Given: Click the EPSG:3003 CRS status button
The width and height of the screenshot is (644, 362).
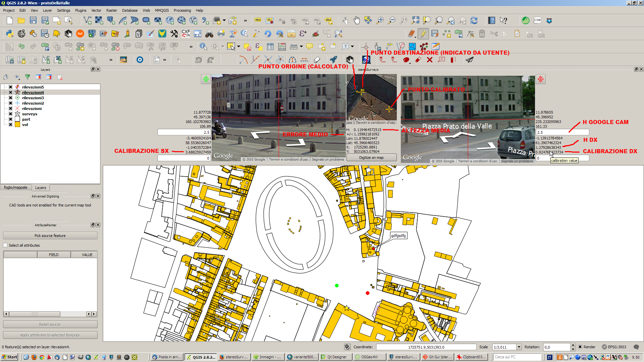Looking at the screenshot, I should 614,347.
